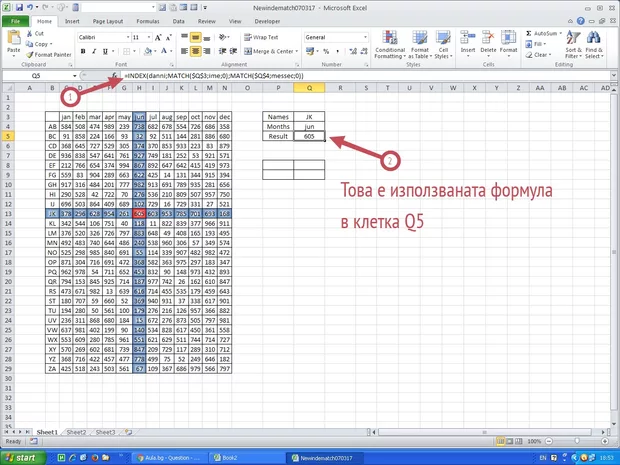Open the Orientation text-angle icon
The width and height of the screenshot is (620, 465).
[223, 38]
